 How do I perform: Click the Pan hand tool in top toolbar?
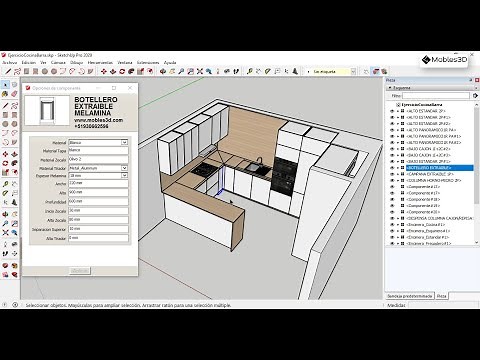172,71
